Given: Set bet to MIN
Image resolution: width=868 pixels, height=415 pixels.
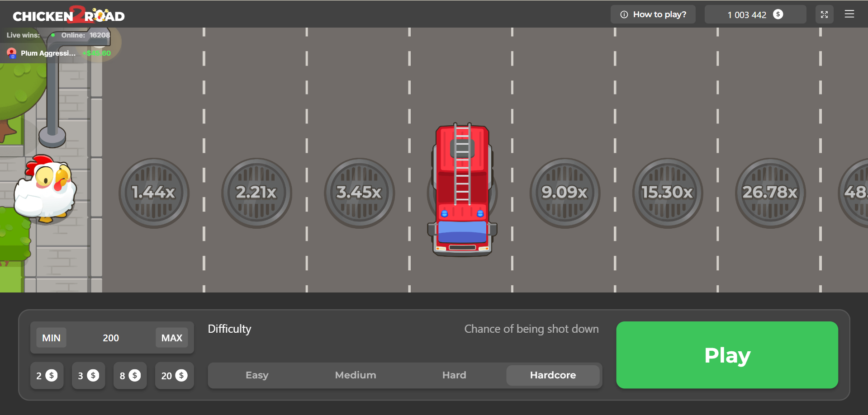Looking at the screenshot, I should point(51,338).
